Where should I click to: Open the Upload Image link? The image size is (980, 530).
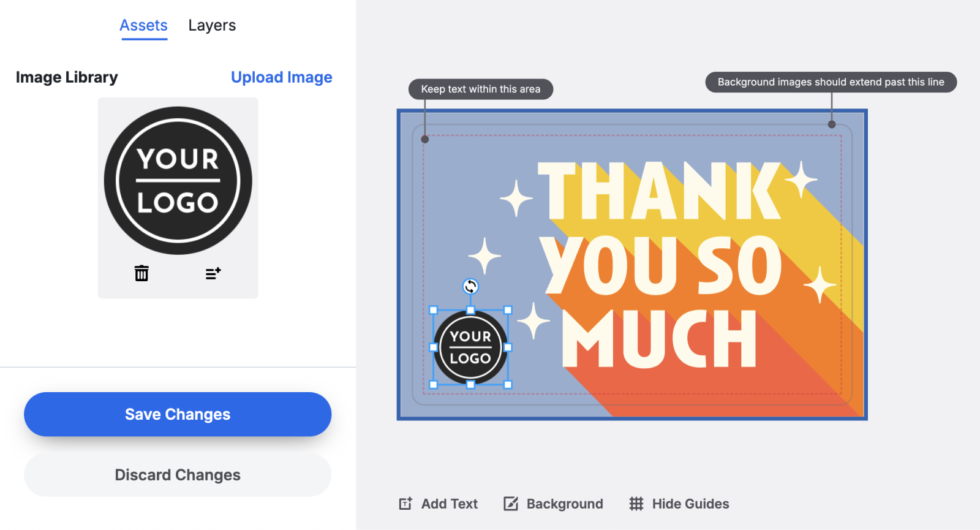pos(281,77)
